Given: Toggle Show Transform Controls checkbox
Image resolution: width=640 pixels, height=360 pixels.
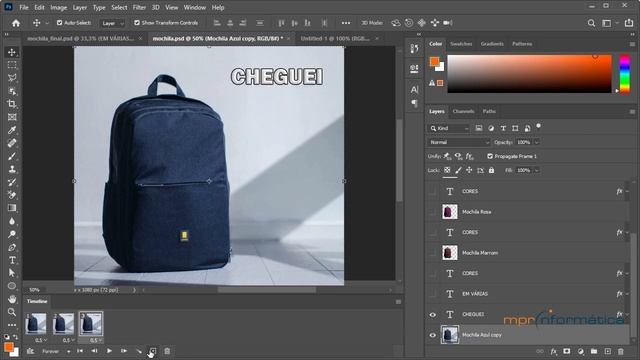Looking at the screenshot, I should (137, 23).
